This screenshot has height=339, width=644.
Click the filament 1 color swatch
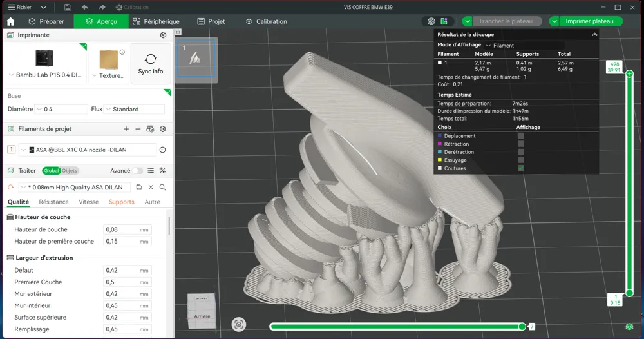point(440,63)
